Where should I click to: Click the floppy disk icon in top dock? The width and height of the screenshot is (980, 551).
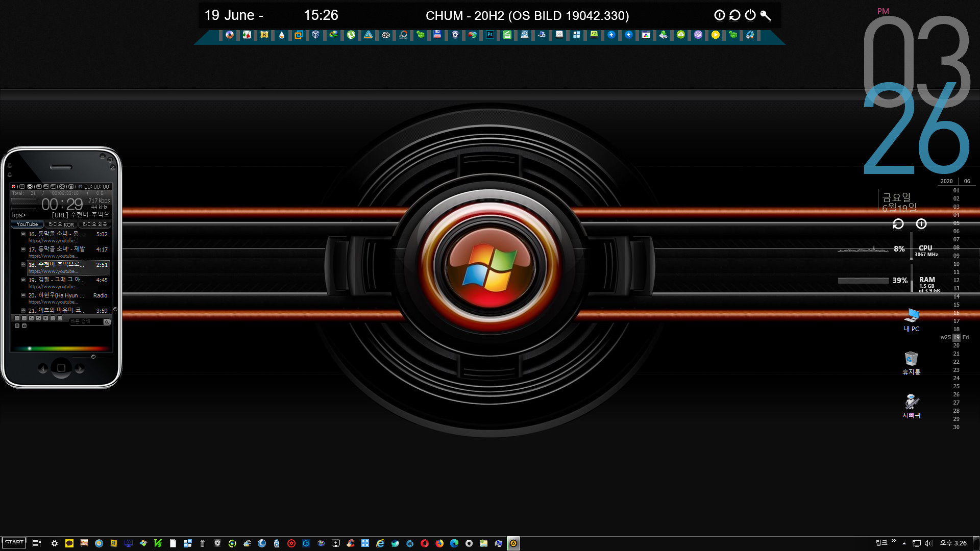pyautogui.click(x=437, y=35)
